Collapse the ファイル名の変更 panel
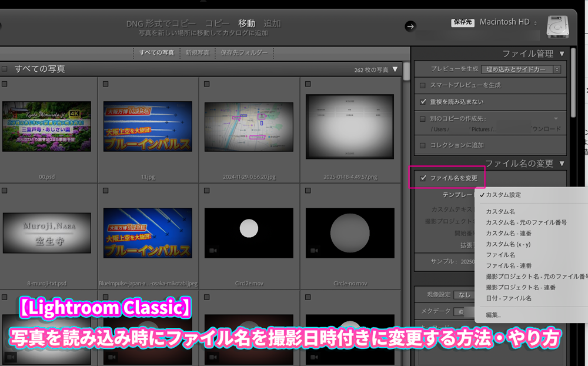588x366 pixels. click(x=562, y=163)
